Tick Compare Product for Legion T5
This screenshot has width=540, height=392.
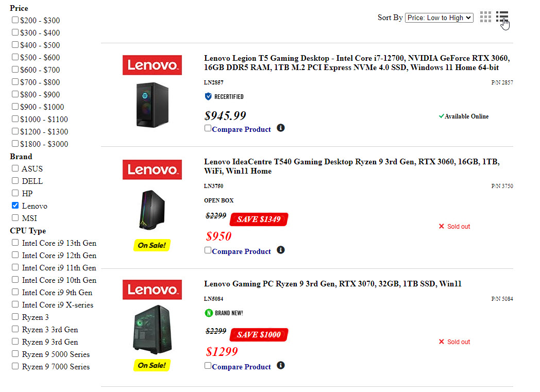pyautogui.click(x=208, y=128)
